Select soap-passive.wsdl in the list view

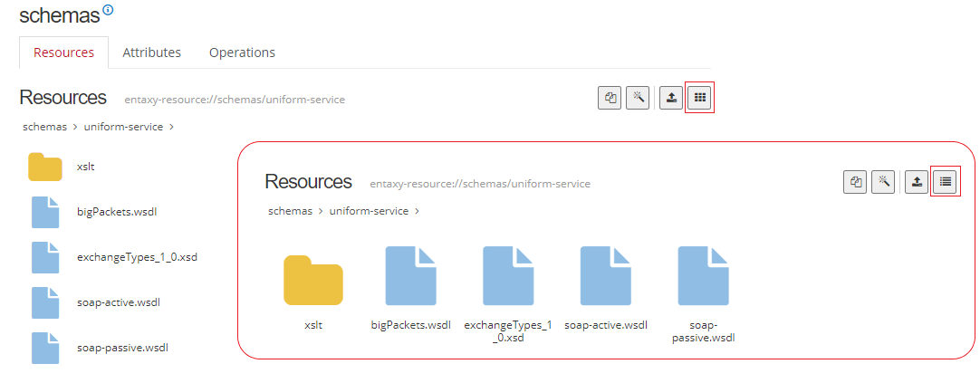pos(122,347)
